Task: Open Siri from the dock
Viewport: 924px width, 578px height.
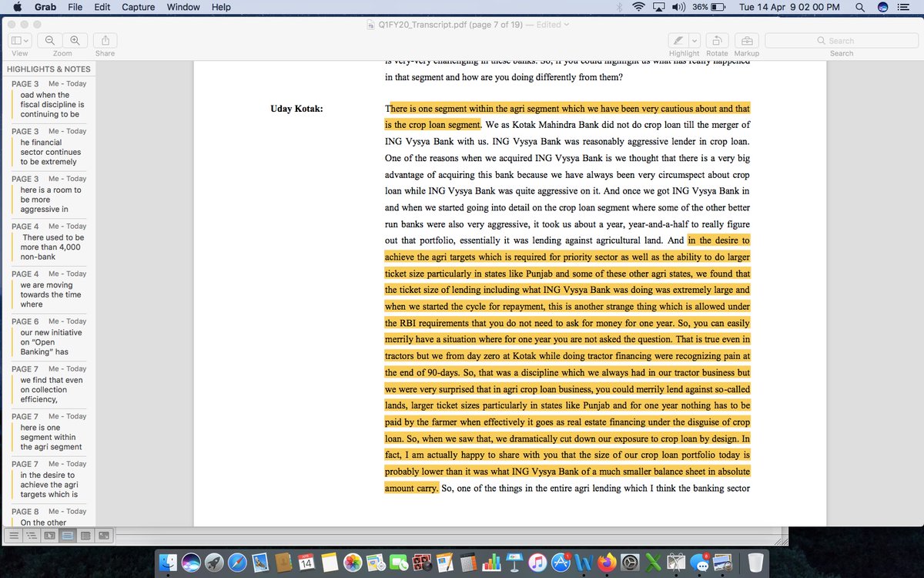Action: (191, 563)
